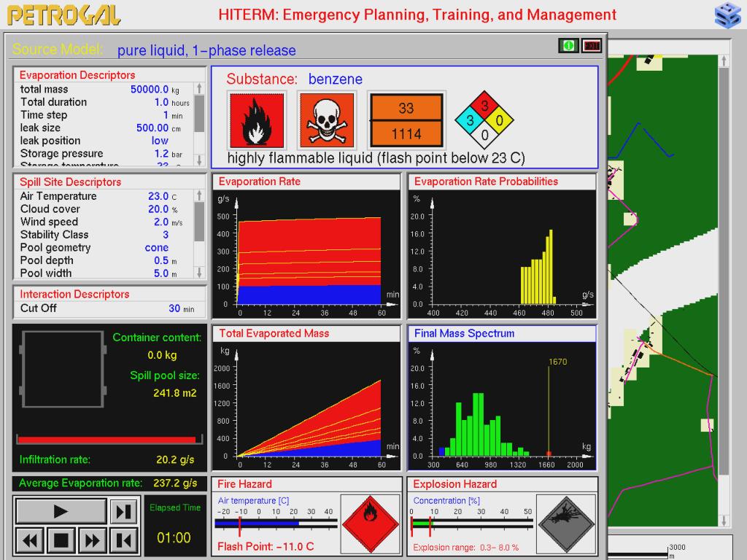
Task: Start the simulation with the play button
Action: click(x=61, y=511)
